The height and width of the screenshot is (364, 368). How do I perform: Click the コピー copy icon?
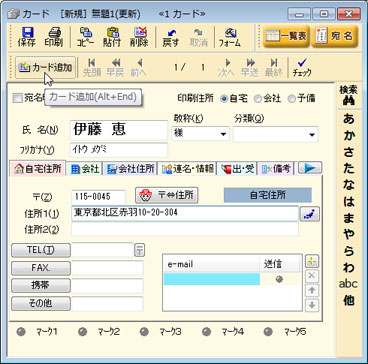(x=86, y=37)
